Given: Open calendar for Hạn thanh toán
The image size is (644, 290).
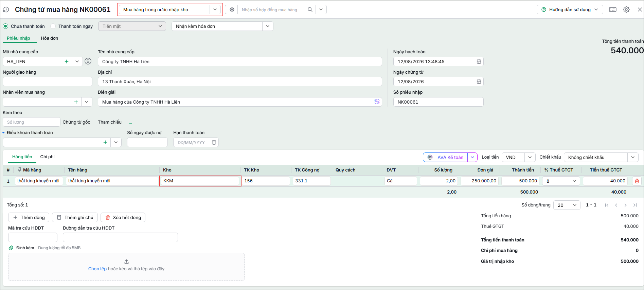Looking at the screenshot, I should point(214,142).
